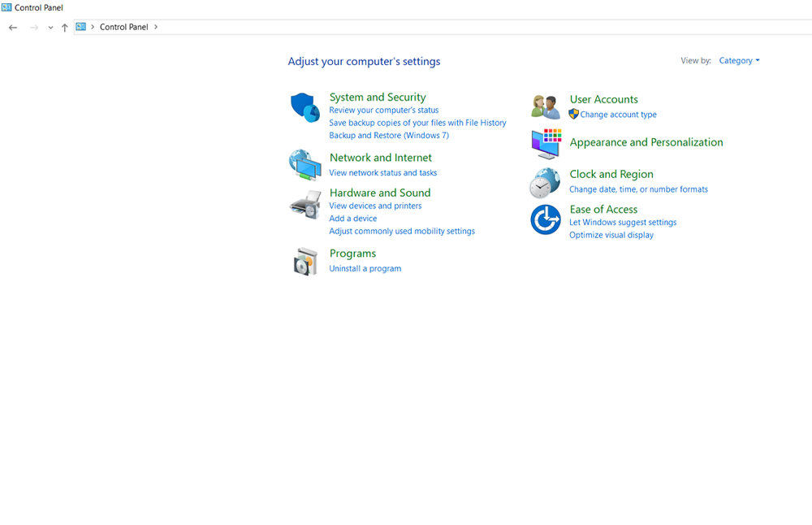This screenshot has height=525, width=812.
Task: Click the Programs disc box icon
Action: 304,261
